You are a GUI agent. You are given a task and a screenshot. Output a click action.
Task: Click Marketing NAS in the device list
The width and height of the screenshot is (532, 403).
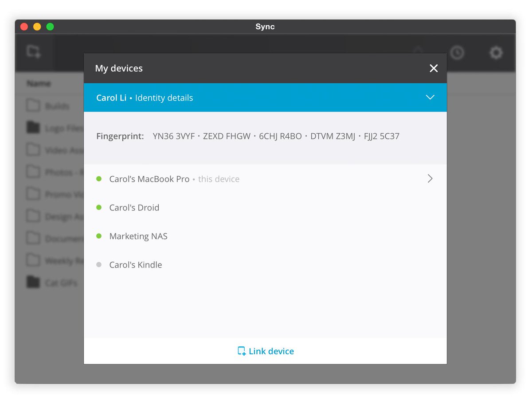pos(138,236)
